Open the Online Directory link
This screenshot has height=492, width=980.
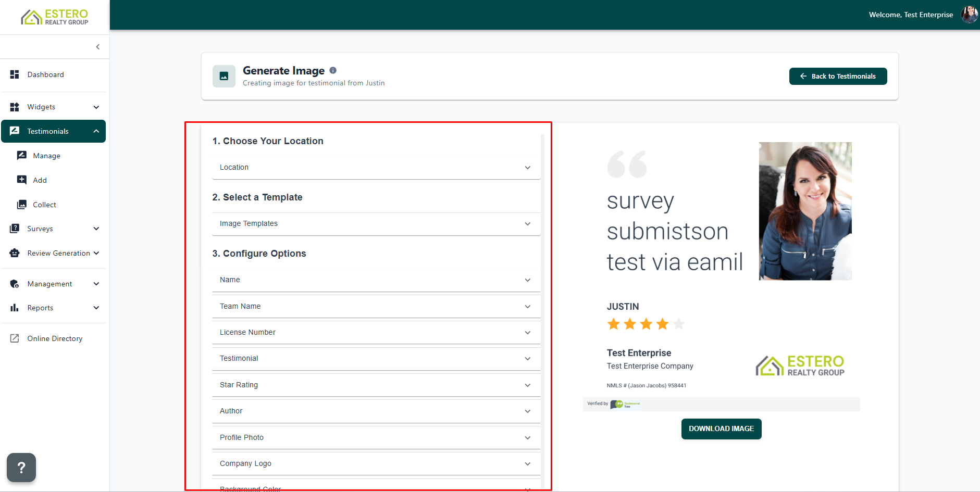(55, 338)
